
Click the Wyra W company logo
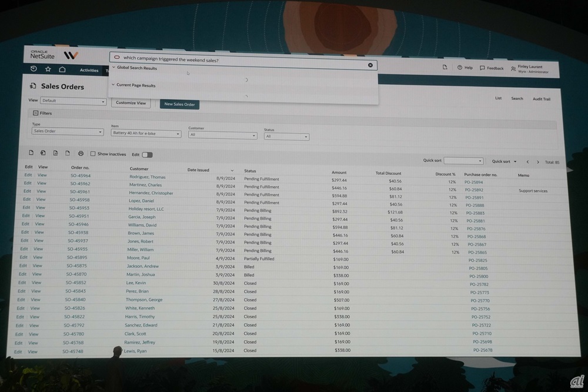[71, 55]
